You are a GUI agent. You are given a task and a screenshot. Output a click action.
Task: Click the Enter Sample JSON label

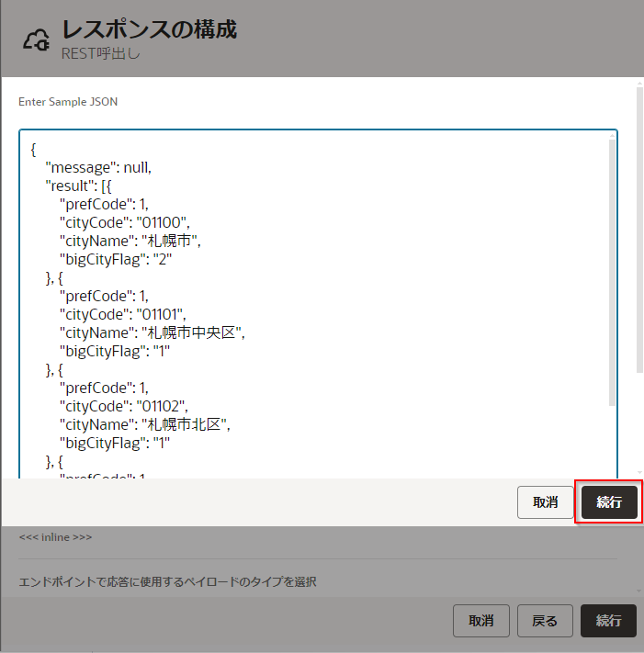(x=68, y=101)
